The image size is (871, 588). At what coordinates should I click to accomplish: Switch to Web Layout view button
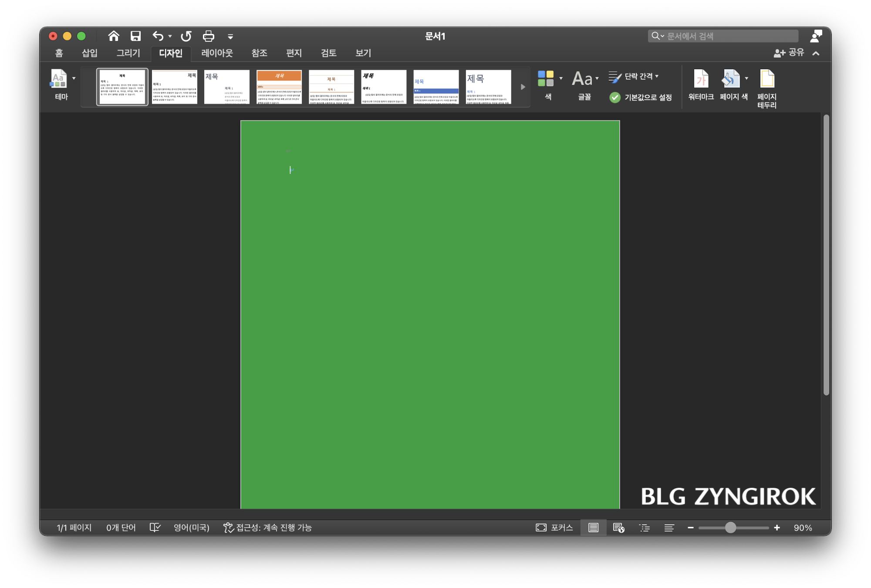pyautogui.click(x=618, y=527)
